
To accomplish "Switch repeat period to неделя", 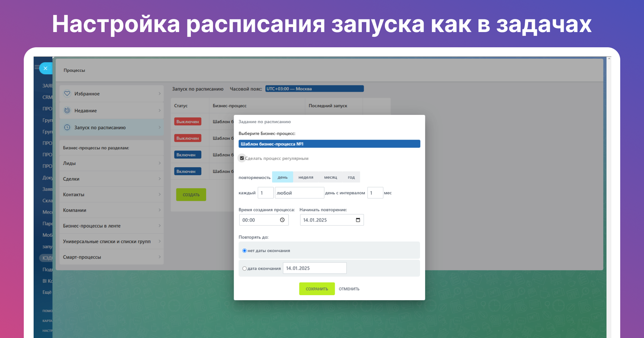I will click(306, 177).
